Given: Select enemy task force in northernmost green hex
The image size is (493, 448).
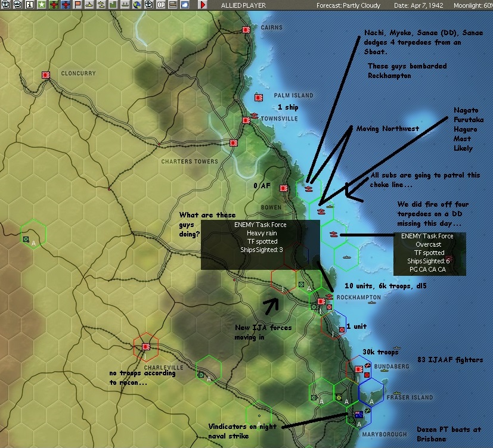Looking at the screenshot, I should point(309,189).
